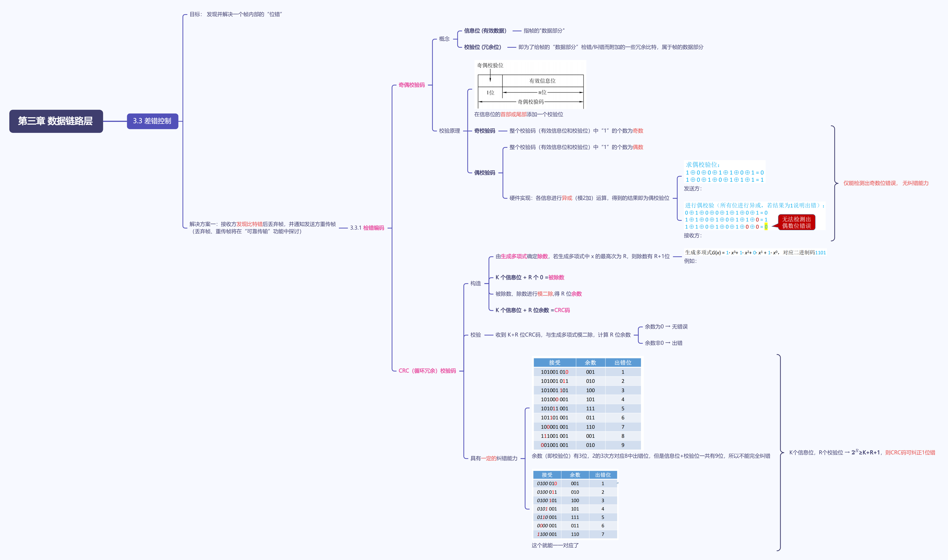Select the 3.3.1 检错编码 node
Viewport: 948px width, 560px height.
click(x=367, y=228)
